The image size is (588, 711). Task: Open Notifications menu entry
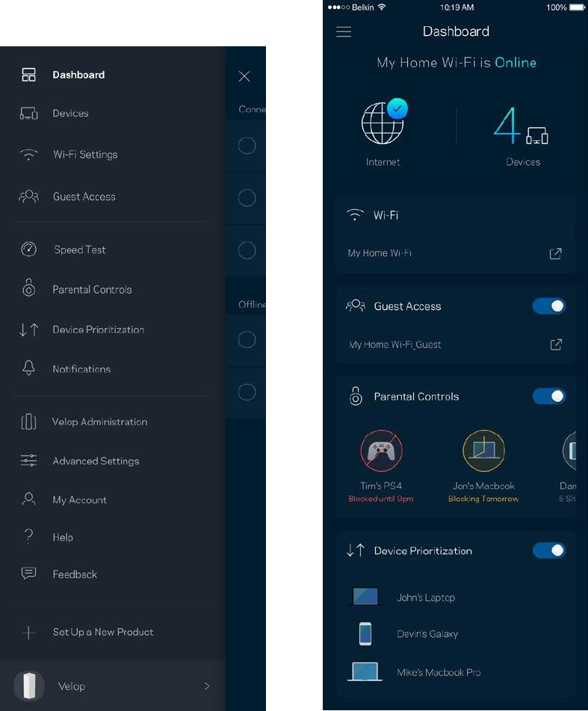pyautogui.click(x=81, y=369)
